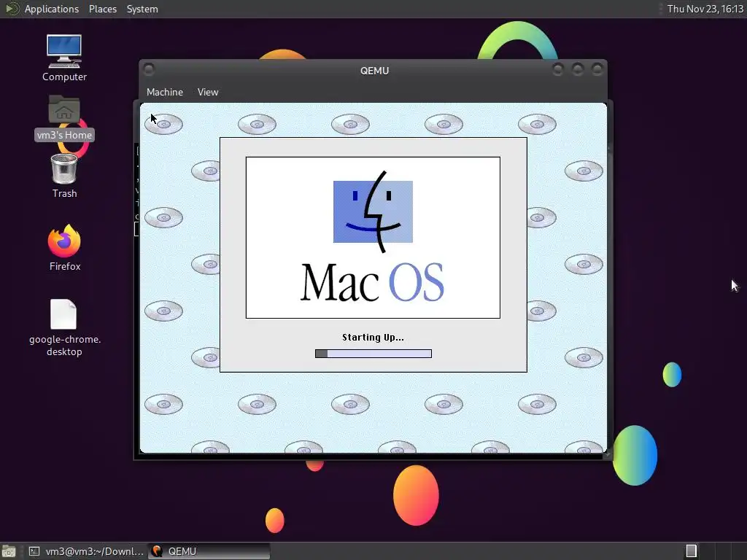
Task: Open the Places menu
Action: pos(102,9)
